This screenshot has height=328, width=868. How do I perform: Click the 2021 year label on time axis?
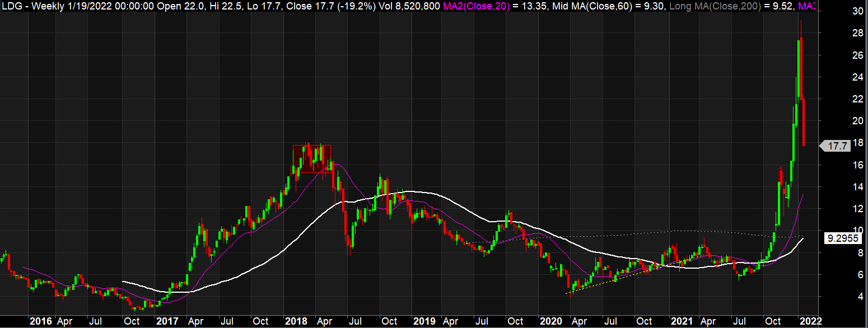pyautogui.click(x=682, y=321)
